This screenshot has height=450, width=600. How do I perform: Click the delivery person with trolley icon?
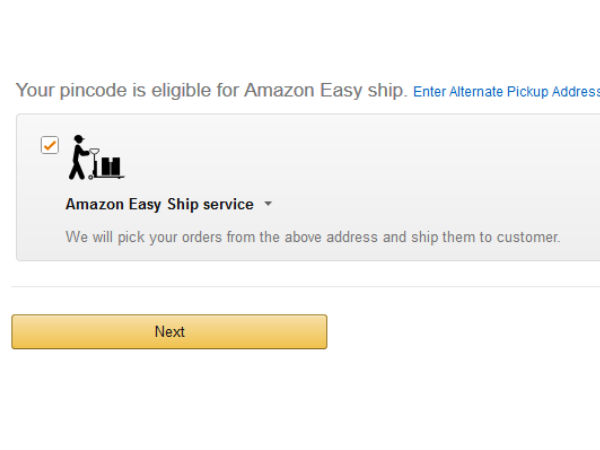(x=95, y=158)
